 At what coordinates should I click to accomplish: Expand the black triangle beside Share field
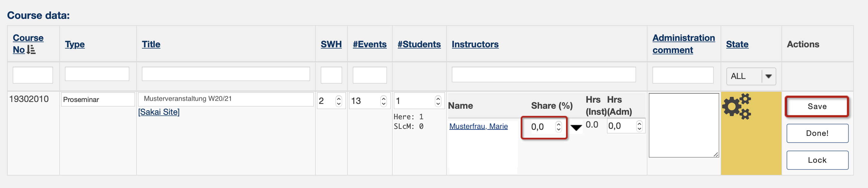pyautogui.click(x=576, y=128)
